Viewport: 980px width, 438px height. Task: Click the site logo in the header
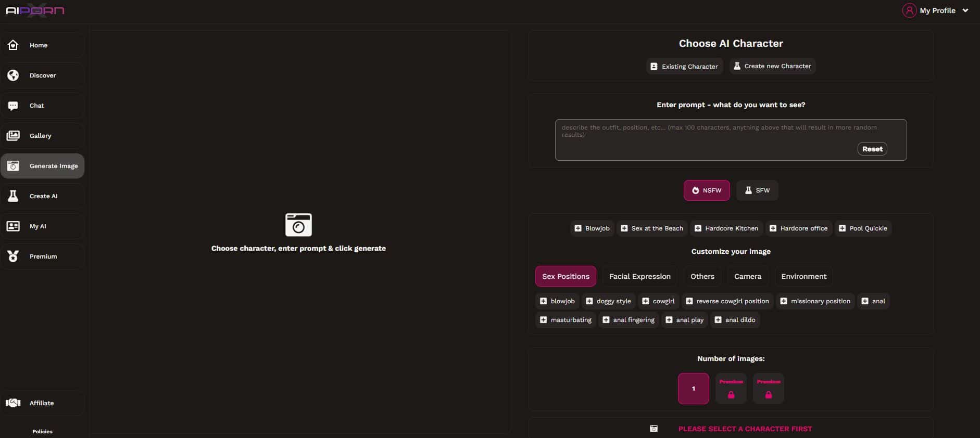[35, 10]
